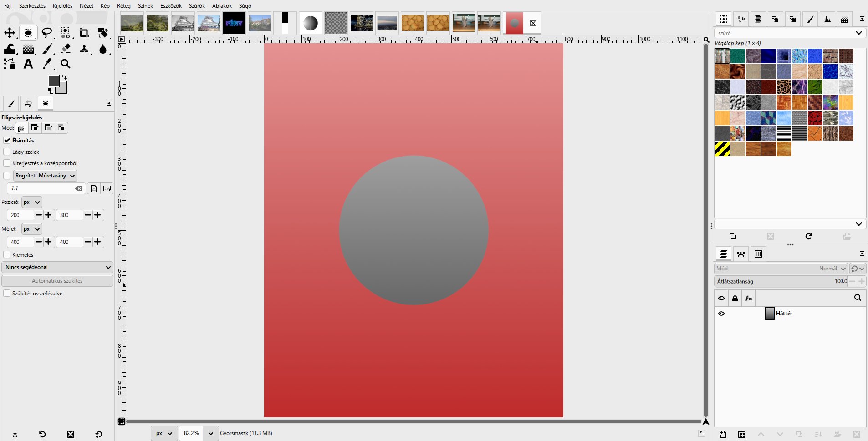Select the Crop tool
Screen dimensions: 868x441
tap(84, 33)
